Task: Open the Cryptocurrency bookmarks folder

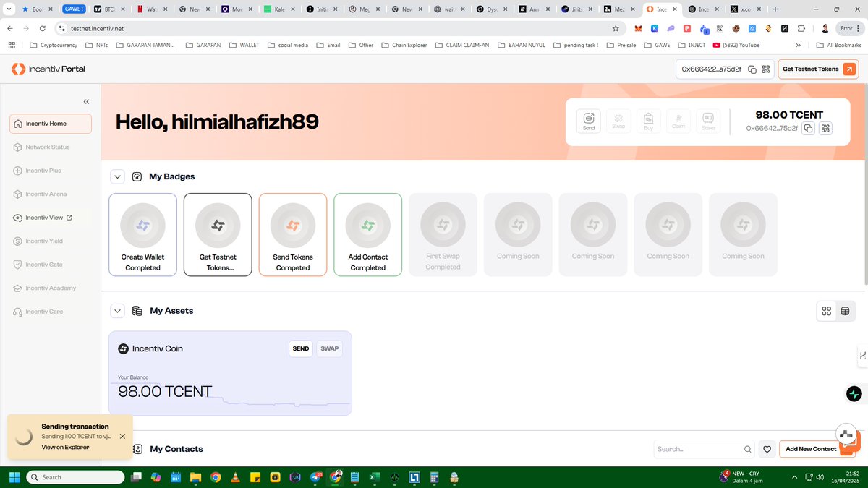Action: tap(54, 45)
